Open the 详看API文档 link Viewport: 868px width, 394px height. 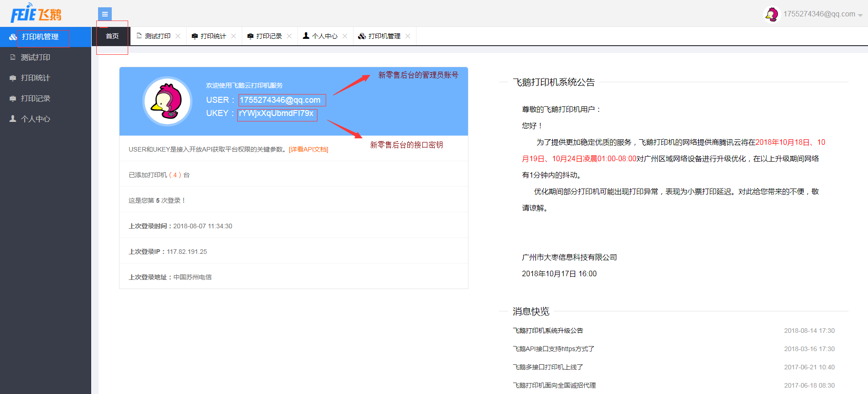[x=308, y=149]
